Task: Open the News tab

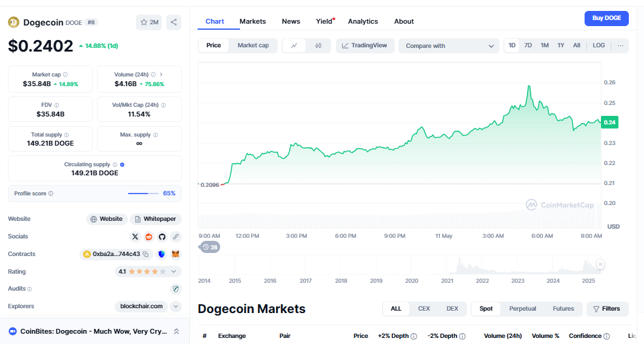Action: [291, 21]
